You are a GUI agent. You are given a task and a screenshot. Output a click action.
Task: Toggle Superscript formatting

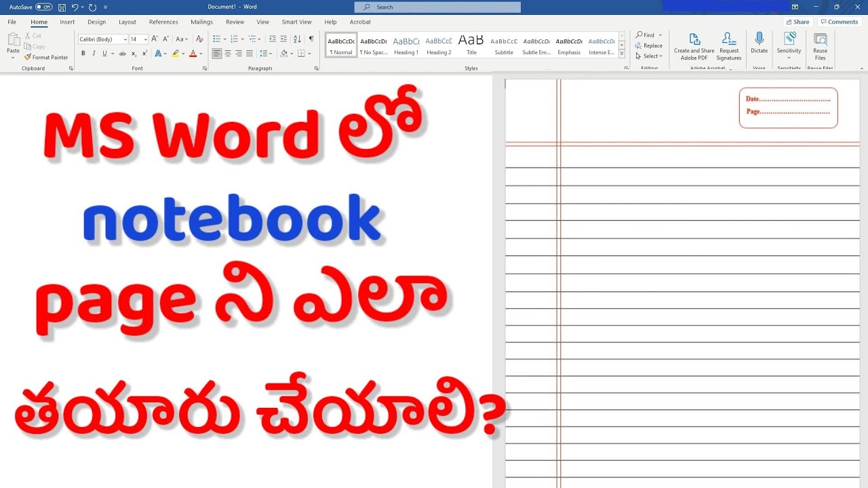[144, 53]
